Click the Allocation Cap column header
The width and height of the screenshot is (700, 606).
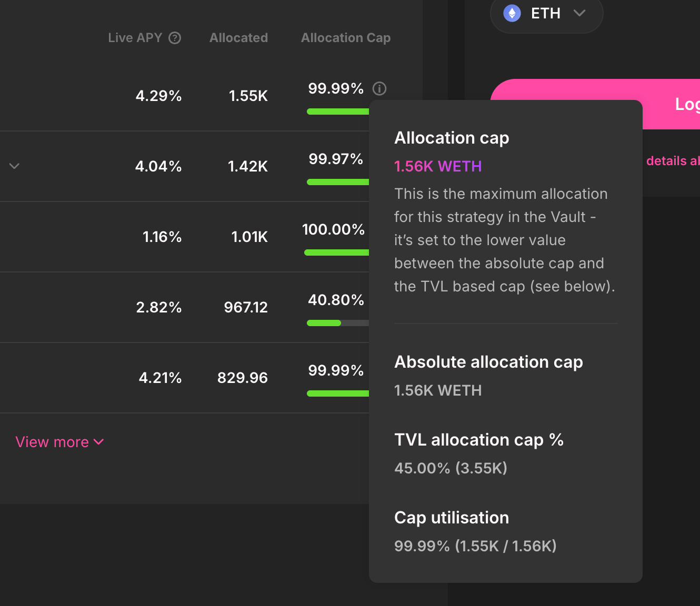click(345, 38)
